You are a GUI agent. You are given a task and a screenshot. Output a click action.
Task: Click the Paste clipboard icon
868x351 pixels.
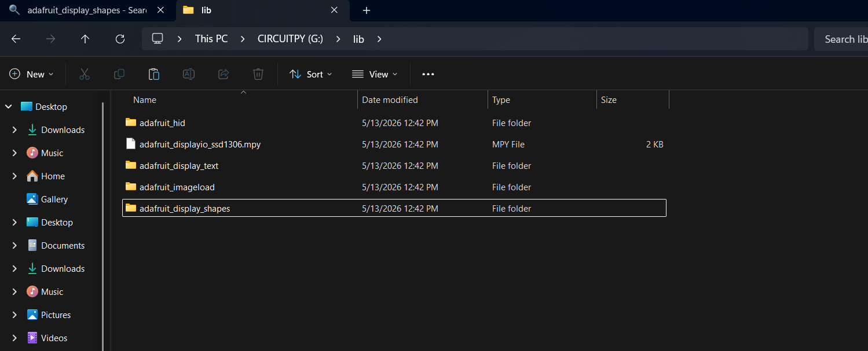click(154, 74)
